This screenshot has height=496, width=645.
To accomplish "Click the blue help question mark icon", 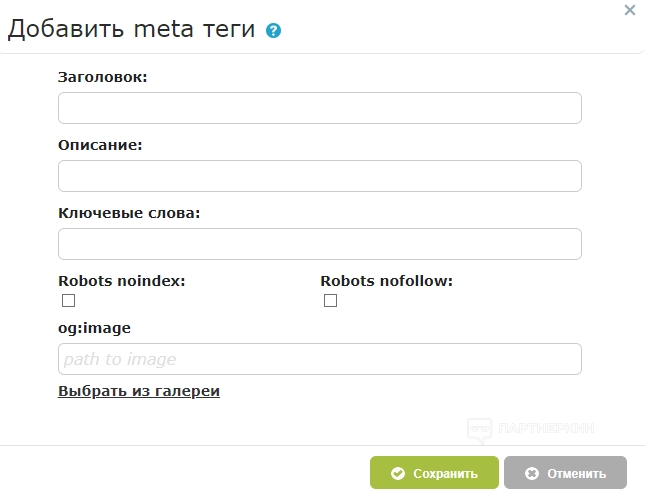I will pos(274,31).
